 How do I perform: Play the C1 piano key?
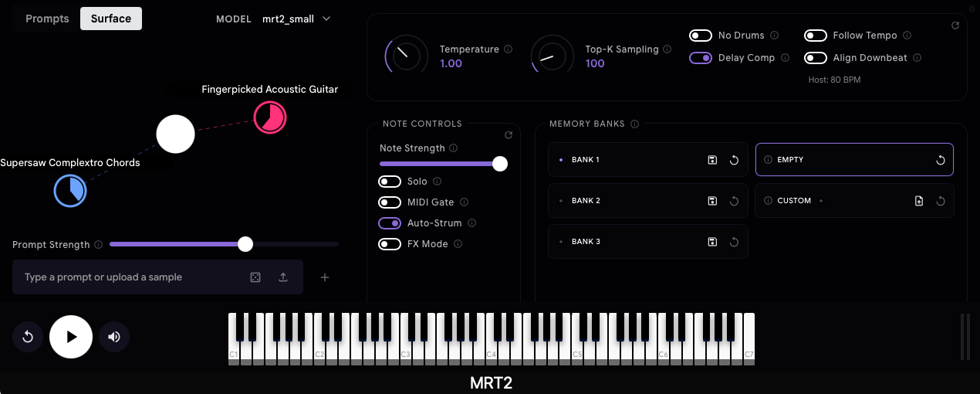[x=235, y=354]
